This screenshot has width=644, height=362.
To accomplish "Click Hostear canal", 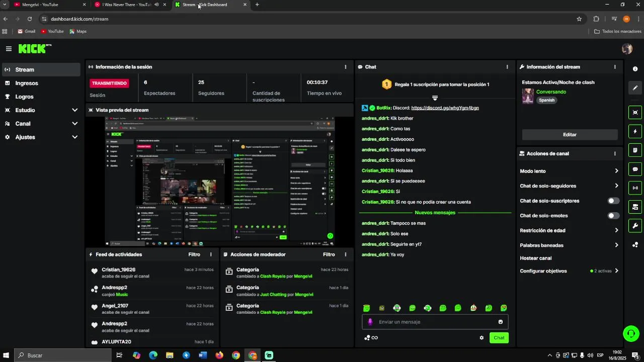I will 536,258.
